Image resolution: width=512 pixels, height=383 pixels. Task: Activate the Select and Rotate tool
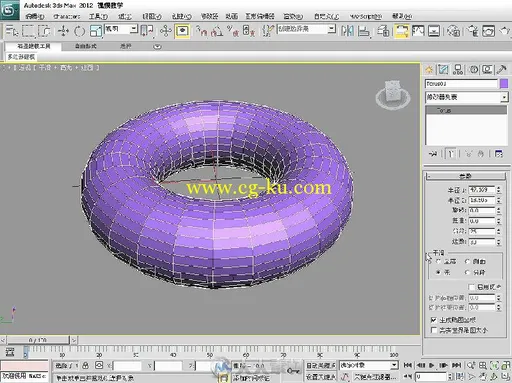[x=79, y=31]
